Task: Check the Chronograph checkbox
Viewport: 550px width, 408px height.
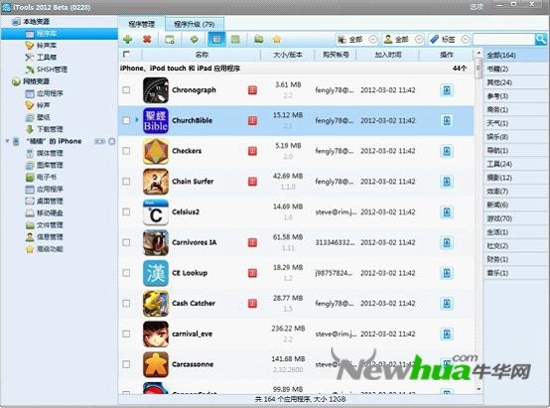Action: [126, 90]
